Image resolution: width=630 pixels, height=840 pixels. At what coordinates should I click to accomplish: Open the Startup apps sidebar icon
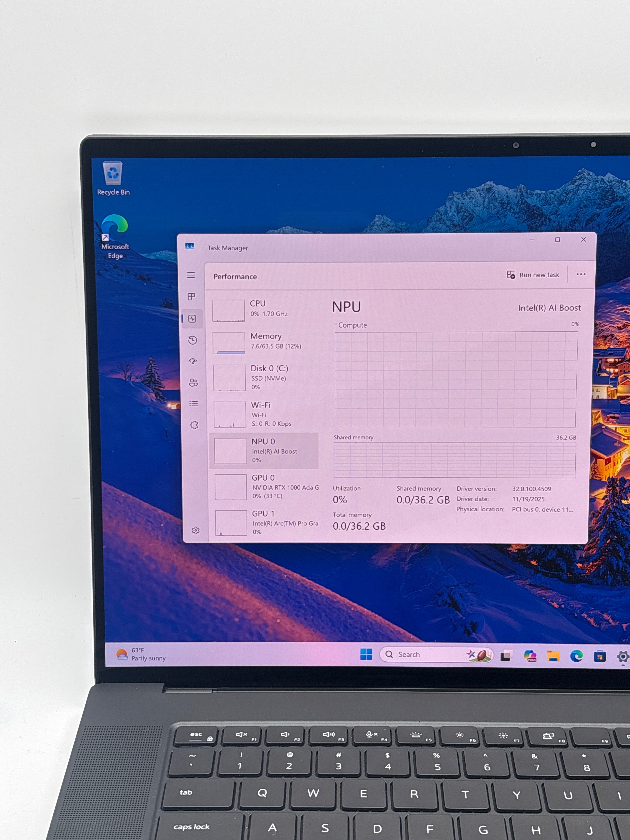193,361
